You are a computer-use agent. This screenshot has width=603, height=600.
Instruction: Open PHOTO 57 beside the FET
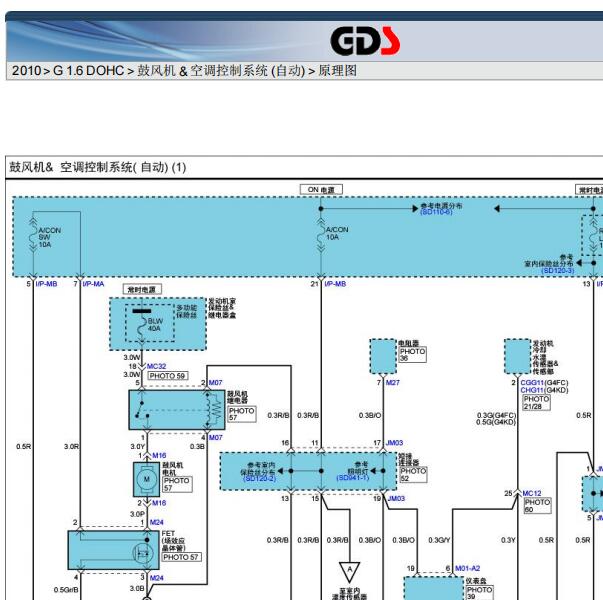click(181, 557)
